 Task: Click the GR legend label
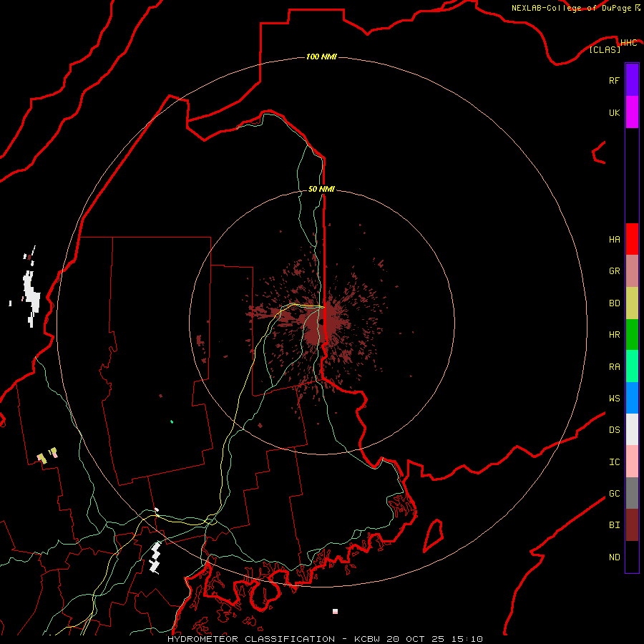coord(614,271)
